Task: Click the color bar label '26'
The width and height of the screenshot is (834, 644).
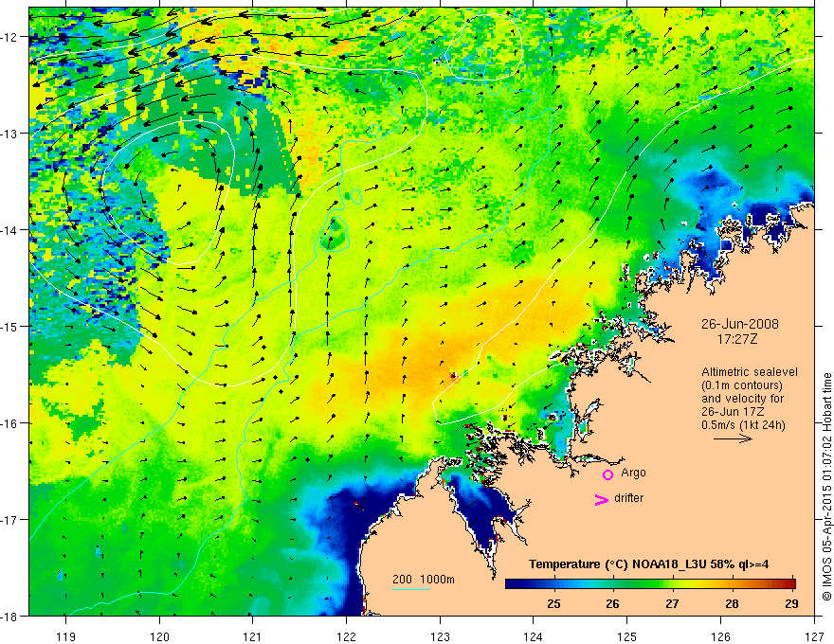Action: pyautogui.click(x=612, y=603)
